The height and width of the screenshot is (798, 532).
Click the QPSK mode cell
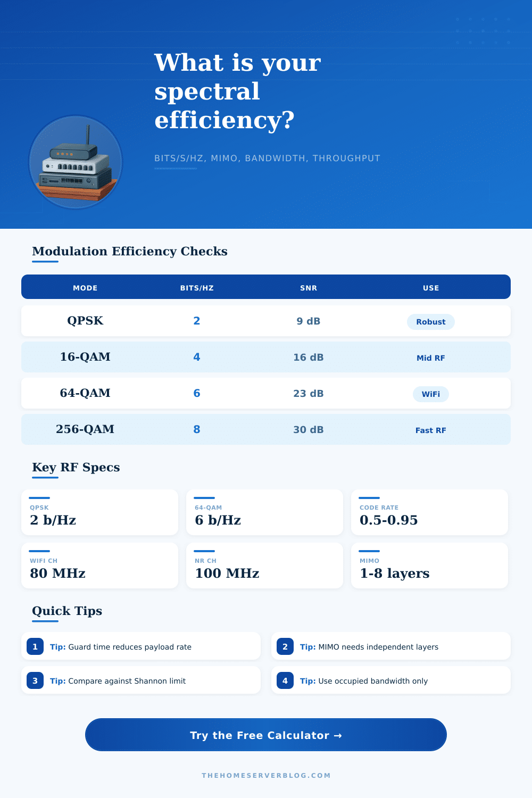coord(85,321)
